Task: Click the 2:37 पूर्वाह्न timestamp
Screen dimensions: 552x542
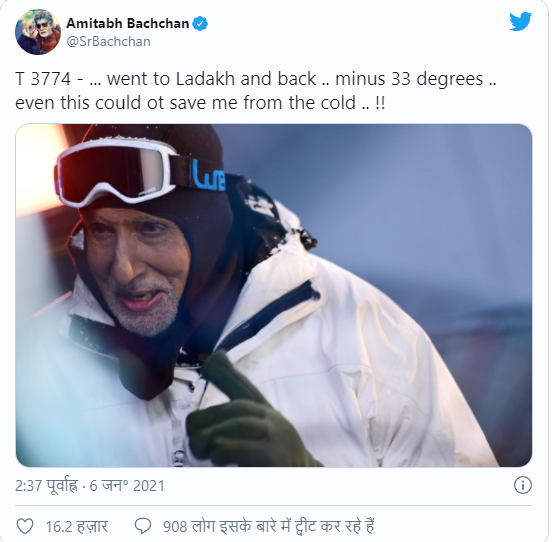Action: pyautogui.click(x=46, y=486)
